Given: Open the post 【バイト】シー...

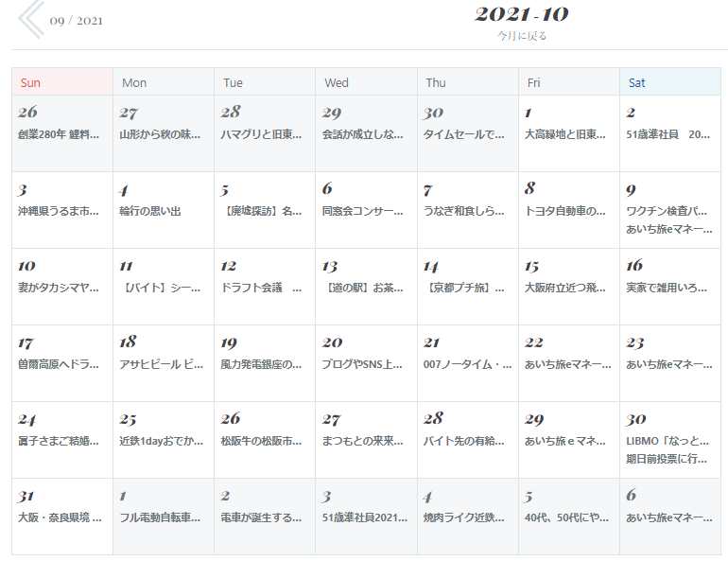Looking at the screenshot, I should [x=161, y=288].
